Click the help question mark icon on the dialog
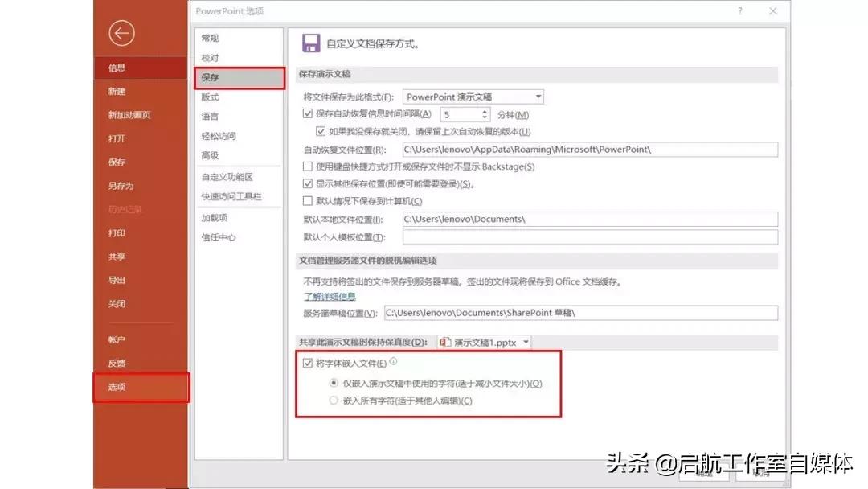The width and height of the screenshot is (868, 489). [739, 11]
